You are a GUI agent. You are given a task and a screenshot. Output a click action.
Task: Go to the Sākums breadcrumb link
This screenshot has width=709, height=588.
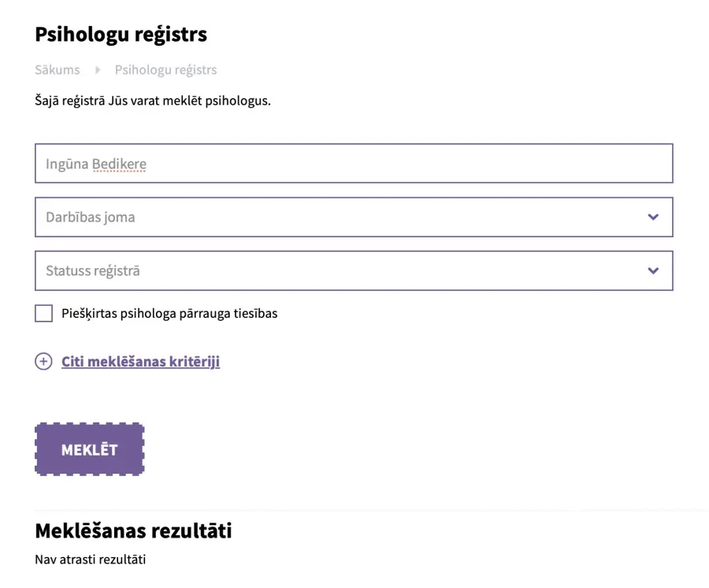[x=58, y=70]
